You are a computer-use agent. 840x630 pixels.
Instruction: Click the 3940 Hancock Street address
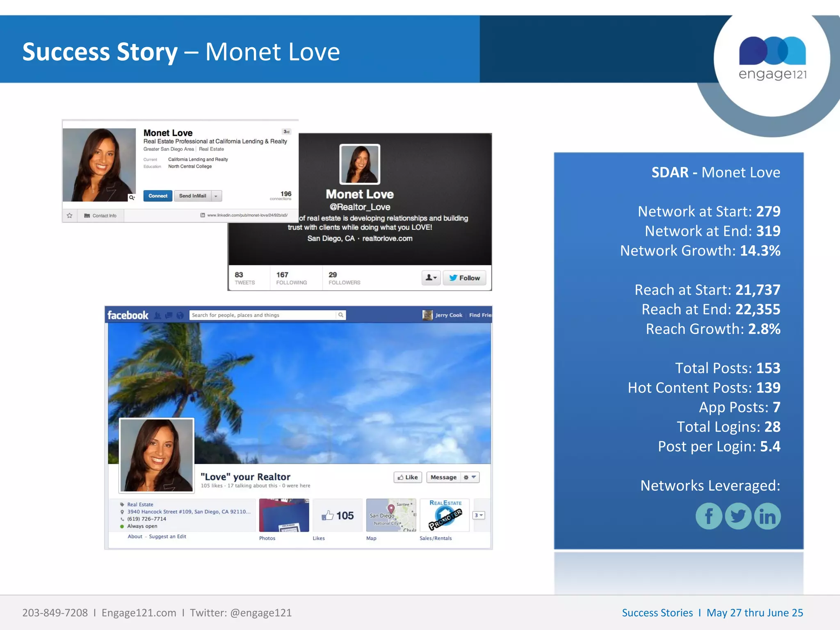point(189,512)
